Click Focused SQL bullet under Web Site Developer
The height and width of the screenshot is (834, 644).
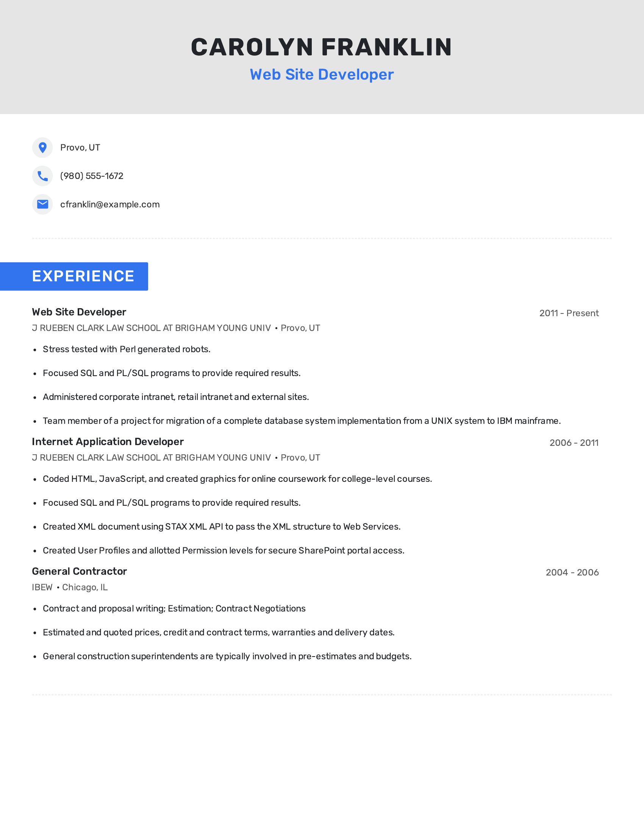[172, 373]
